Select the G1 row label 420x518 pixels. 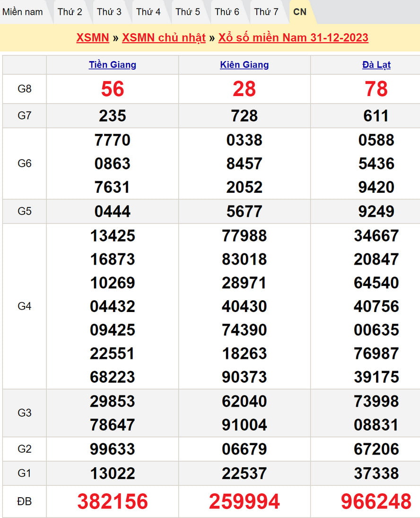point(25,473)
